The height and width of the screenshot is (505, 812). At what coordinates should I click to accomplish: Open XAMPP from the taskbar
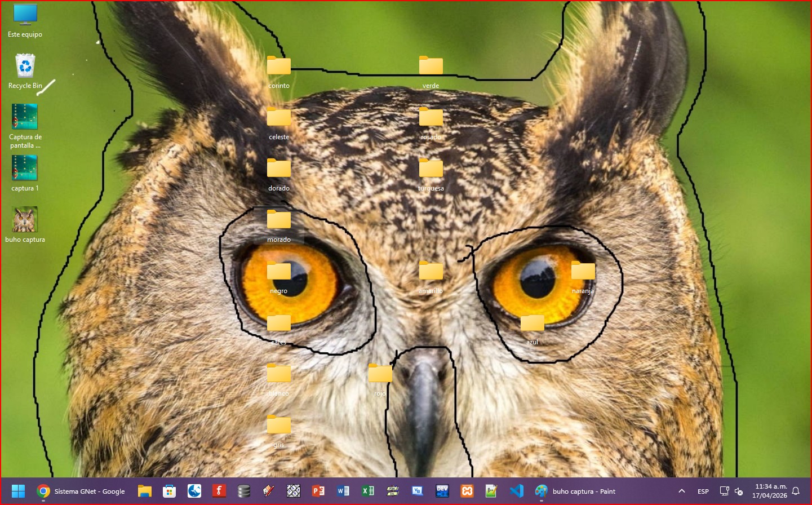point(467,491)
